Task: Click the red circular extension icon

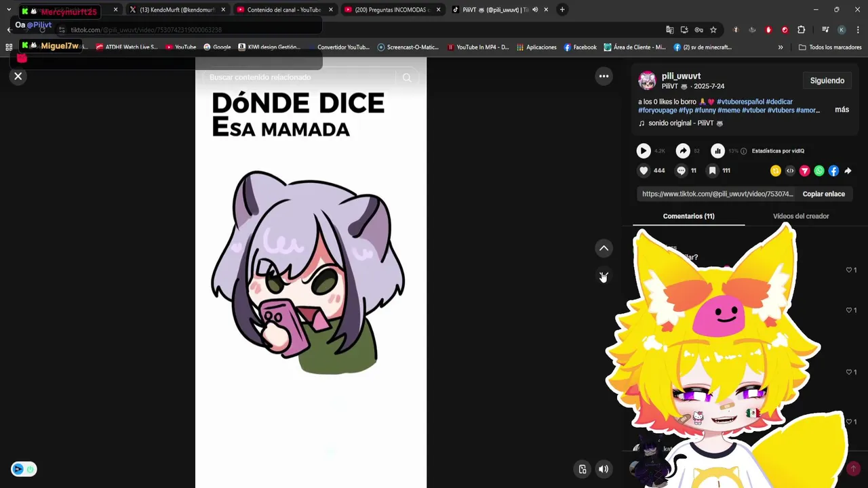Action: [785, 30]
